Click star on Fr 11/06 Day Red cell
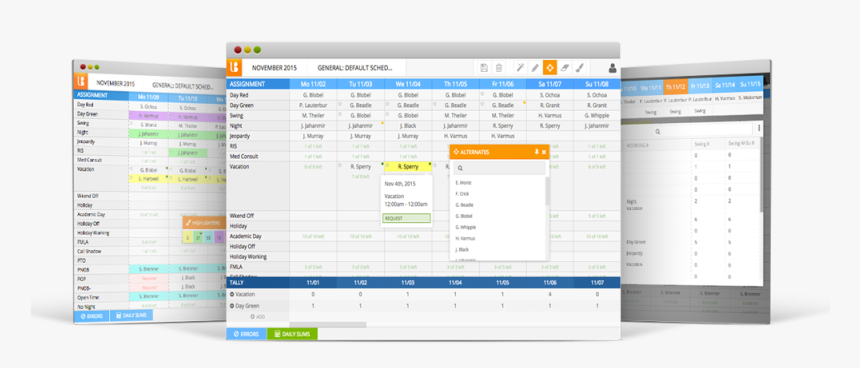Viewport: 860px width, 368px height. [x=482, y=93]
